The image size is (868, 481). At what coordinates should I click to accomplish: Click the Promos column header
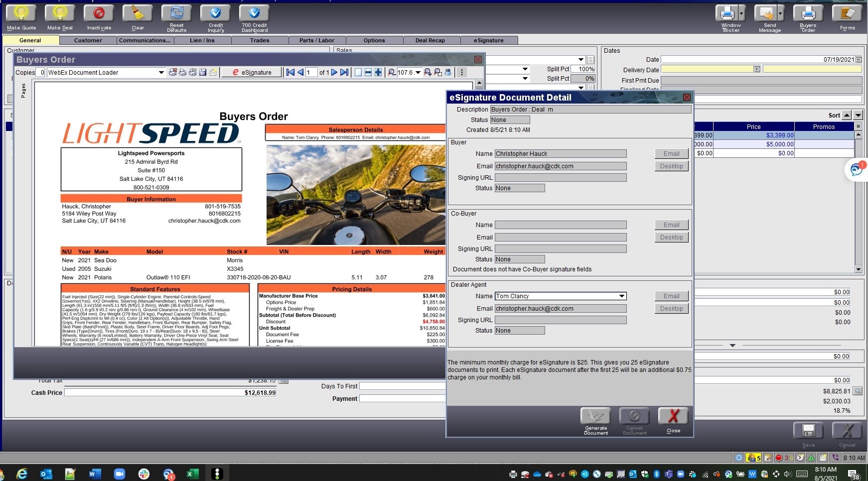(824, 127)
